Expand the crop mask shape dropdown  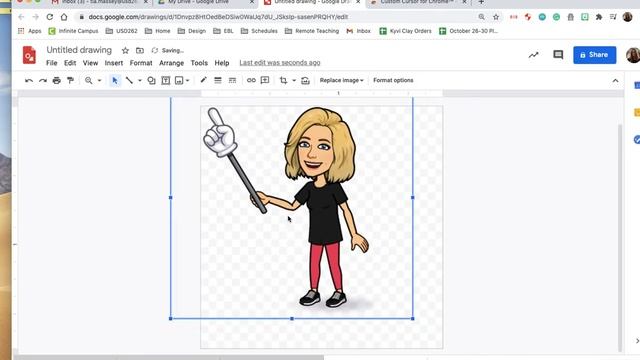coord(294,80)
